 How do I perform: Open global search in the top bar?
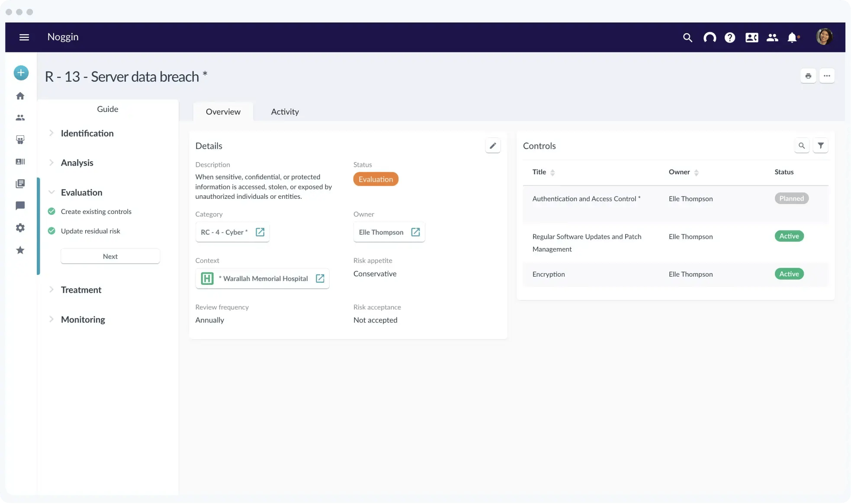pyautogui.click(x=687, y=38)
